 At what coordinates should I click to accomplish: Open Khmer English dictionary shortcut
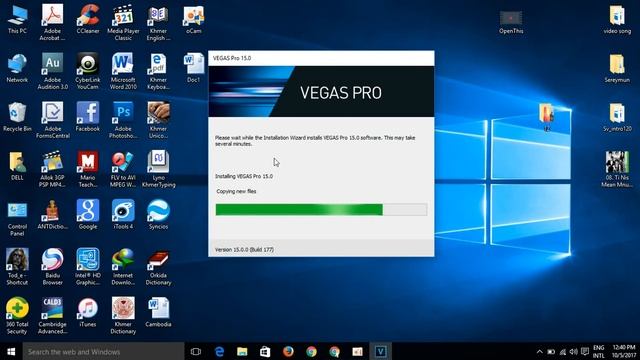pos(158,22)
